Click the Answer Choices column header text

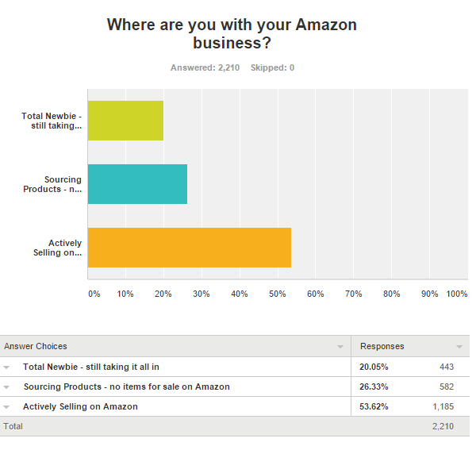pos(36,346)
